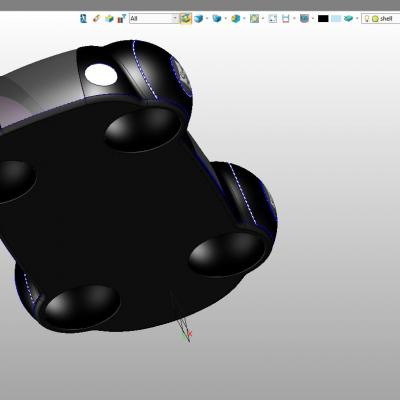Click the fit view frame icon
400x400 pixels.
273,18
